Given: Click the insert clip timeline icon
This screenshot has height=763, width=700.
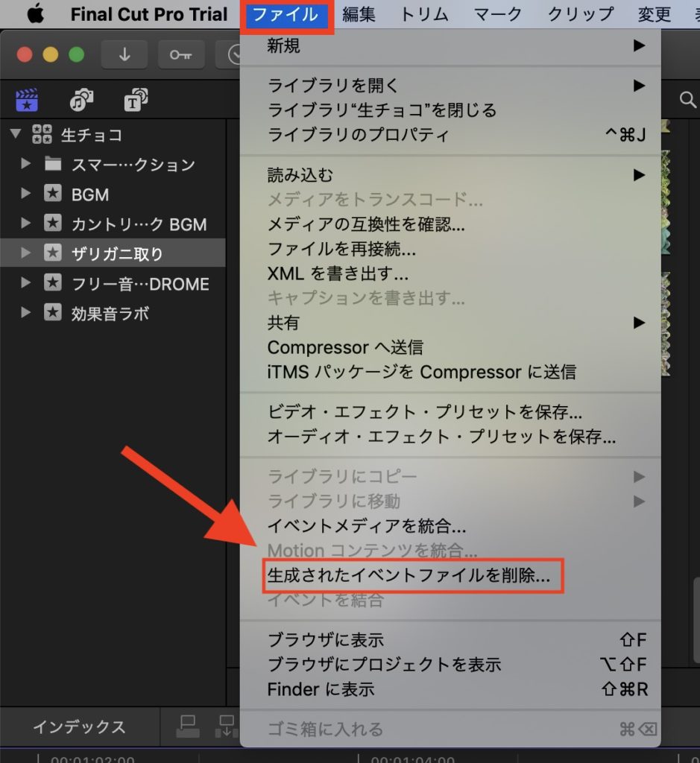Looking at the screenshot, I should [x=224, y=726].
